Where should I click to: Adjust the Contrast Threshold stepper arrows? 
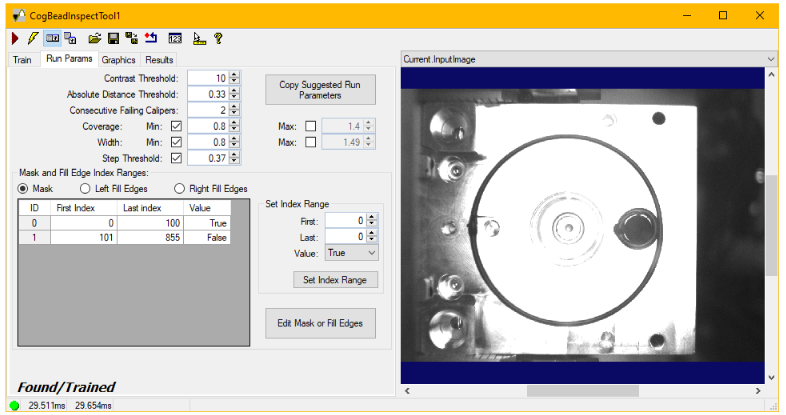(x=235, y=78)
